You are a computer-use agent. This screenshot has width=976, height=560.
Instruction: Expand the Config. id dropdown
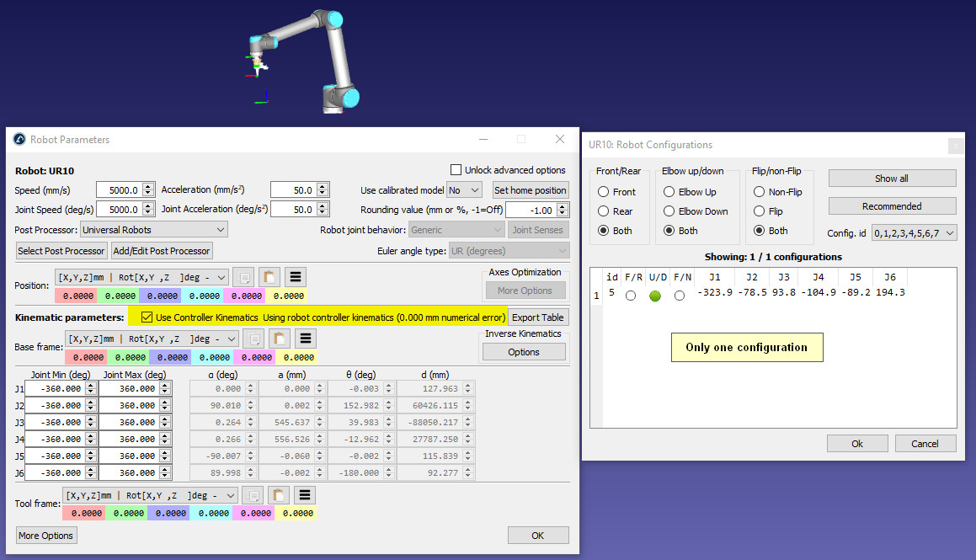[x=914, y=232]
